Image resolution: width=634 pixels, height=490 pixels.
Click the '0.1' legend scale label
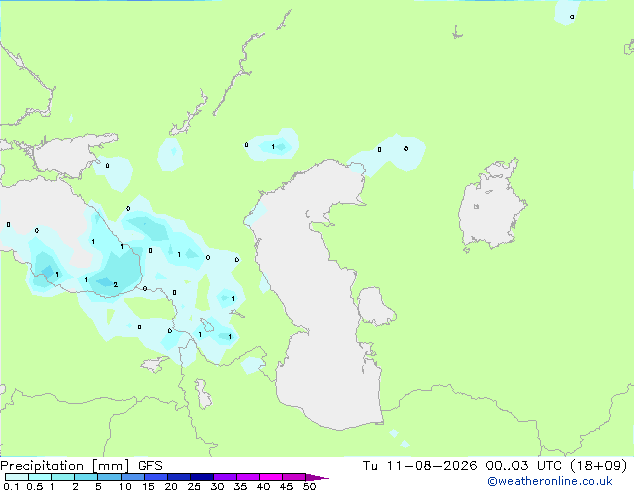tap(11, 486)
